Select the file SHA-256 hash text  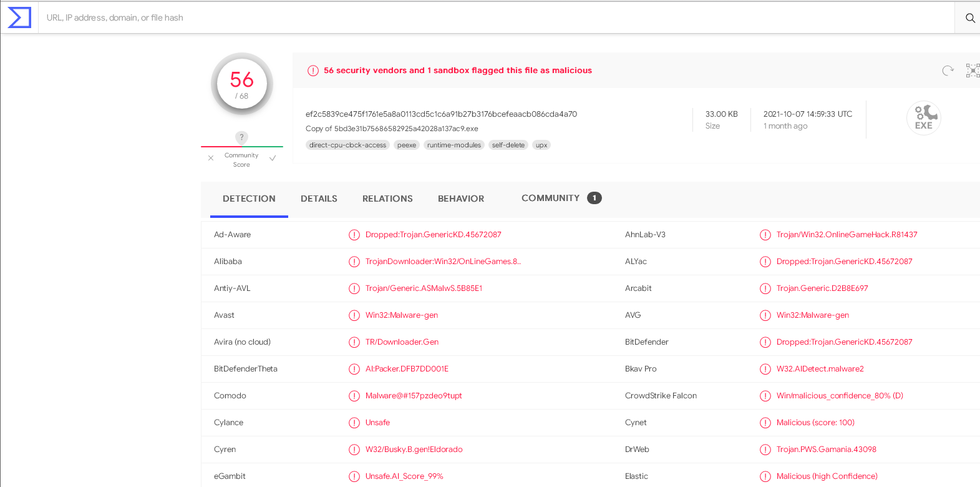click(441, 114)
